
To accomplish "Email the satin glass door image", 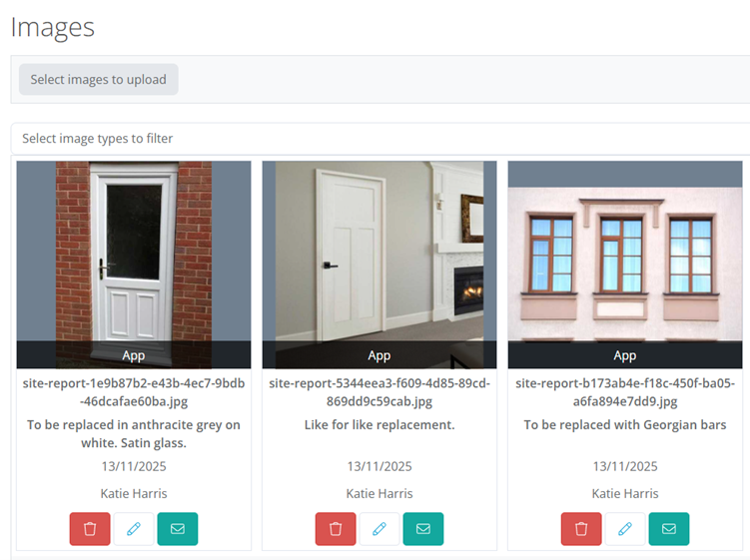I will tap(178, 529).
